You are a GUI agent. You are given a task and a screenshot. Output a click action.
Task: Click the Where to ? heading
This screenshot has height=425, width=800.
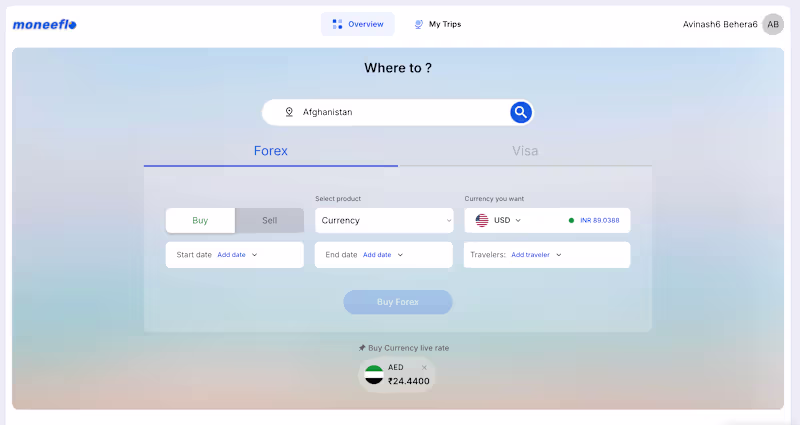[398, 68]
